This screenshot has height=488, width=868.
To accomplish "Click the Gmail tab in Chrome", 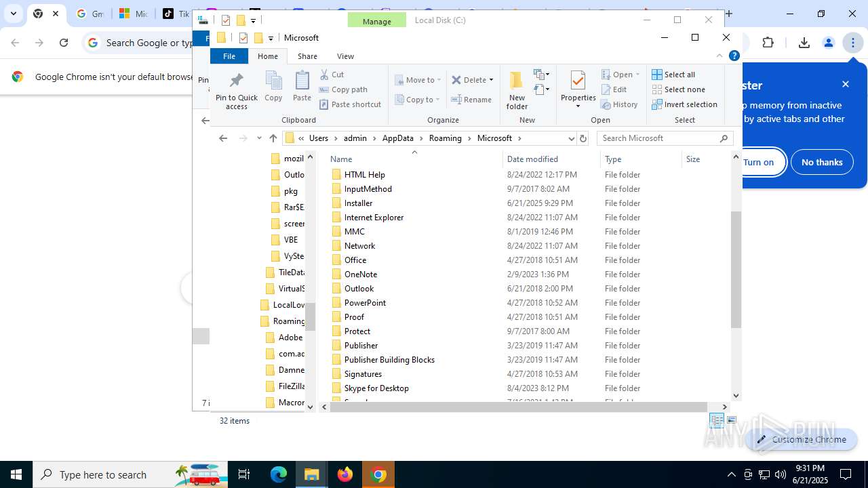I will 89,14.
